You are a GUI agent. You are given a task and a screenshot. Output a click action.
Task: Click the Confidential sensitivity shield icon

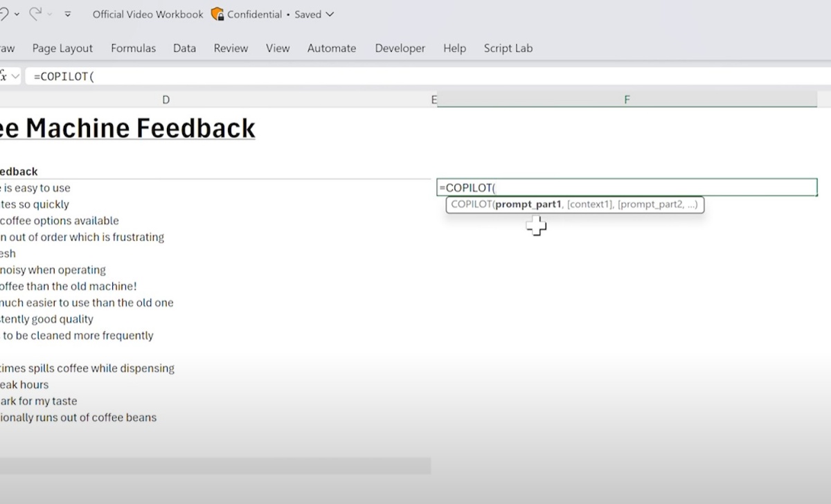click(217, 14)
